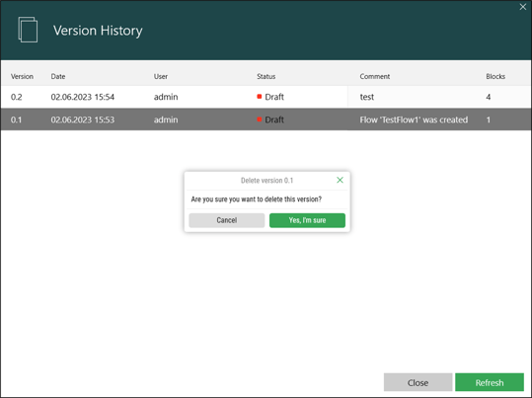Click the red Draft status dot for version 0.2
This screenshot has height=398, width=532.
pos(260,97)
